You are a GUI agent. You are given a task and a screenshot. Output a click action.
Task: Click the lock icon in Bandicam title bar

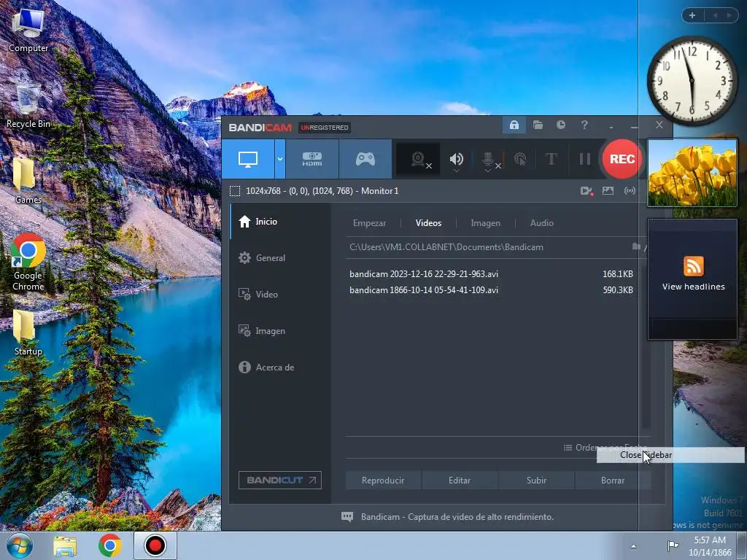click(514, 125)
